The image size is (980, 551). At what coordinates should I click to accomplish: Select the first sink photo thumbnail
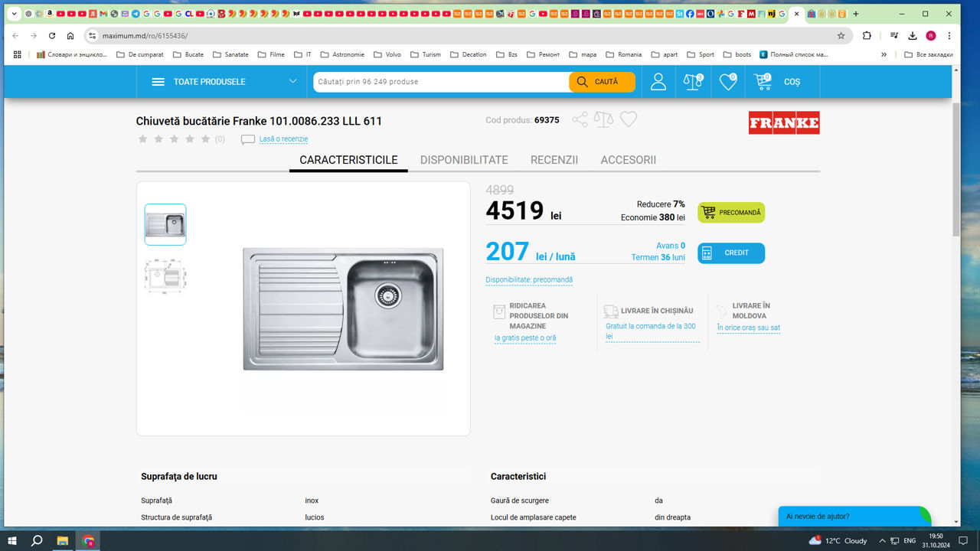click(x=165, y=224)
